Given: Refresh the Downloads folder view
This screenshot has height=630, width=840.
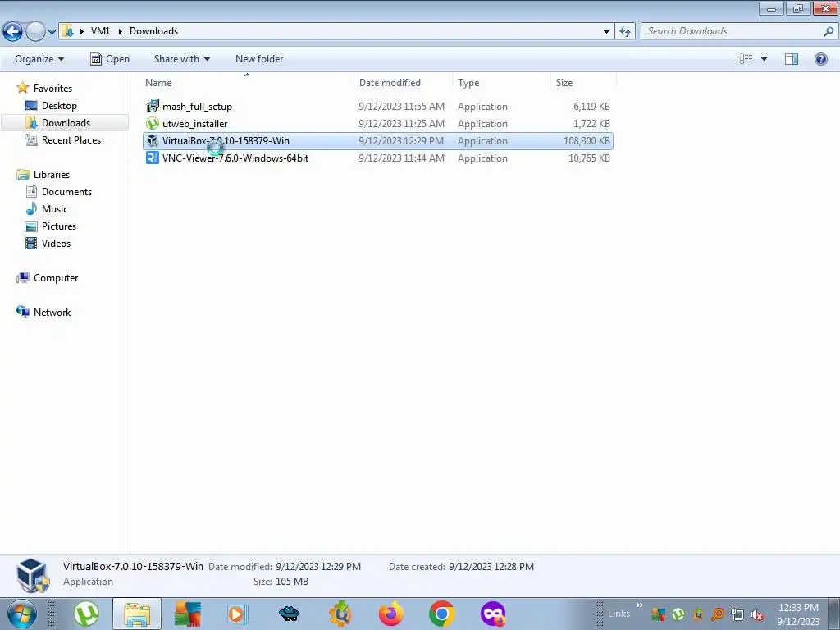Looking at the screenshot, I should point(624,32).
